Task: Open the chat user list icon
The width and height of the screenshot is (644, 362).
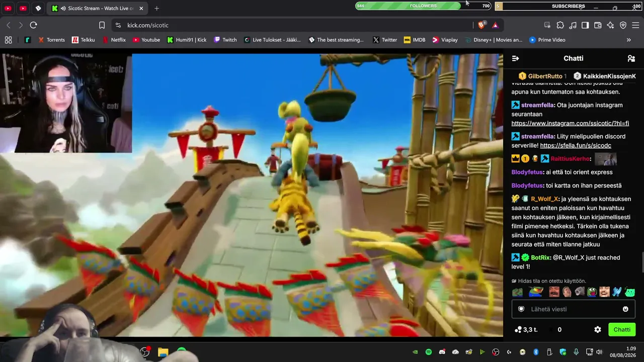Action: [x=631, y=58]
